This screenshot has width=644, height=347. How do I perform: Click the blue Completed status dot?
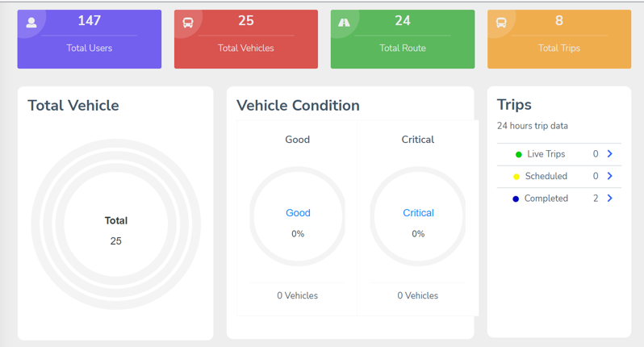coord(516,199)
